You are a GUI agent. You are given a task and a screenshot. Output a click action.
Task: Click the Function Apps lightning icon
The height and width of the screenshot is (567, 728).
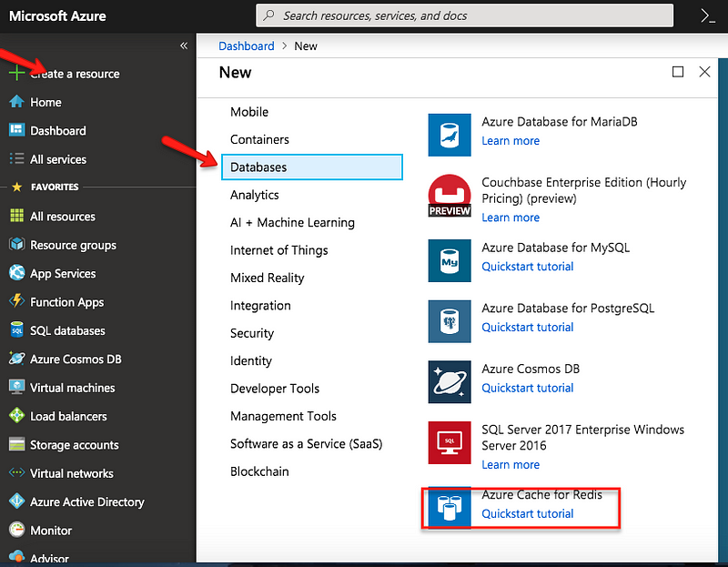click(16, 301)
